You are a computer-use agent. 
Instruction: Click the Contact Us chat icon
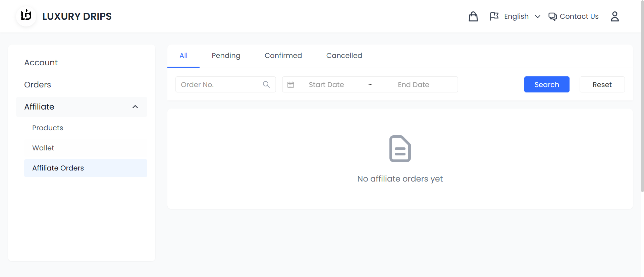pyautogui.click(x=552, y=16)
